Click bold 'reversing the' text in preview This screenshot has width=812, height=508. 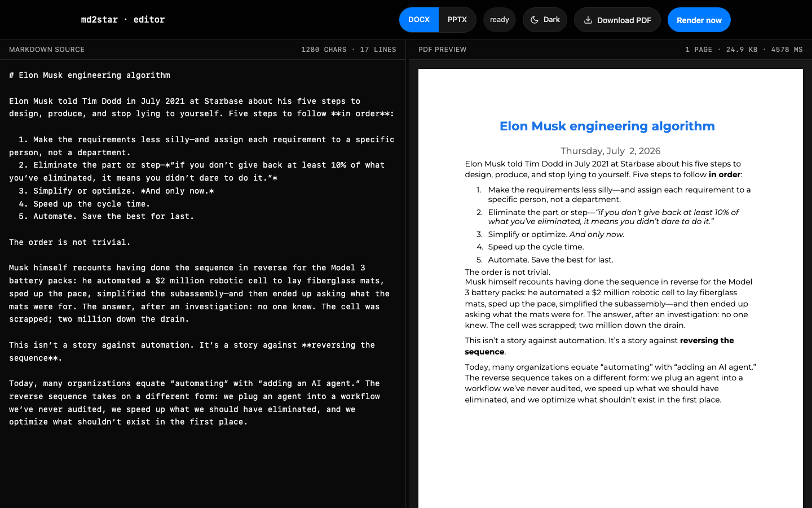tap(707, 340)
